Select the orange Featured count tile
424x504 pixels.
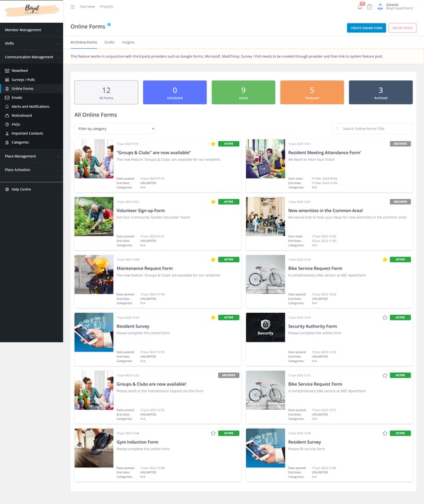pyautogui.click(x=312, y=92)
